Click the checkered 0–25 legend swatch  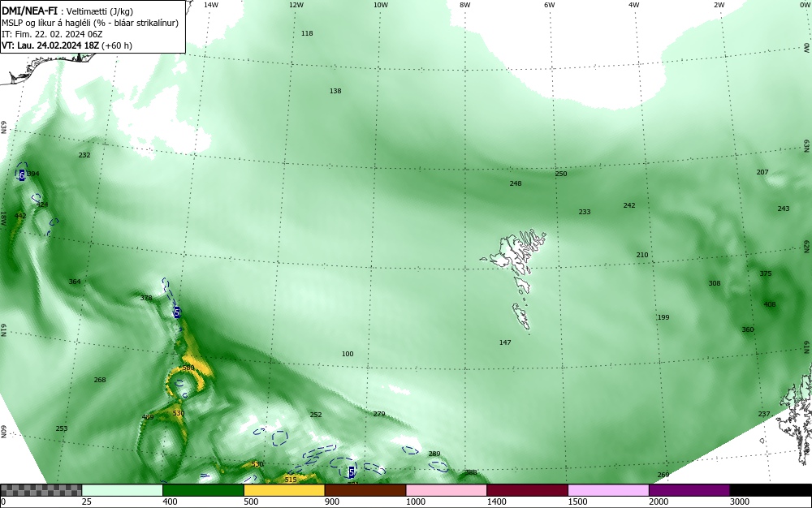click(x=41, y=490)
